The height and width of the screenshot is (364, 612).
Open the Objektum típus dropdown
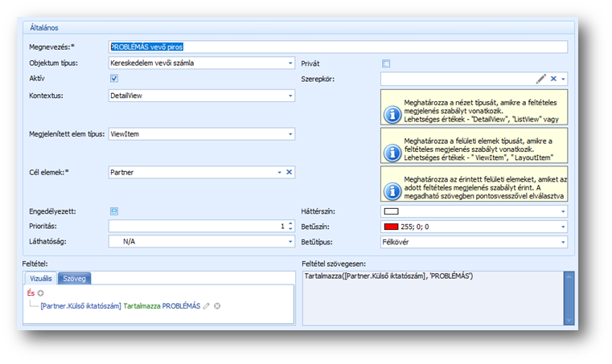tap(289, 63)
